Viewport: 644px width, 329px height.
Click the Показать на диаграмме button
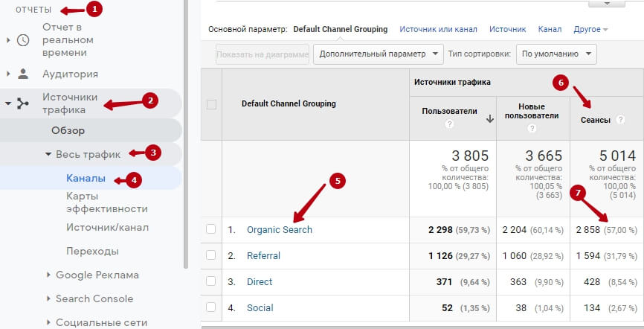click(x=263, y=54)
